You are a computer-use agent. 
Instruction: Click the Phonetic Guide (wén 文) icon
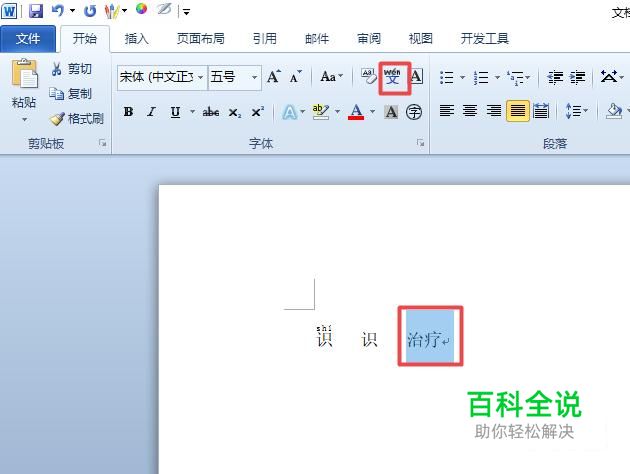(392, 76)
